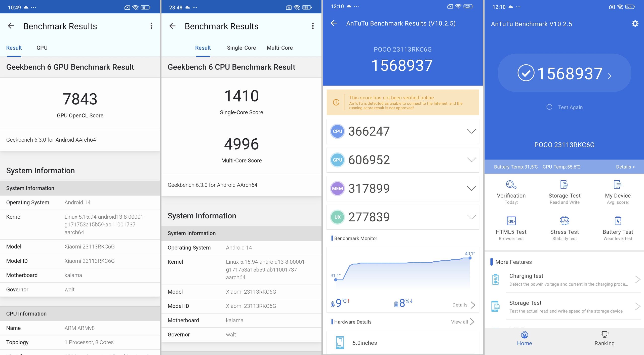Open overflow menu on GPU Benchmark Results
Screen dimensions: 644x355
tap(151, 26)
